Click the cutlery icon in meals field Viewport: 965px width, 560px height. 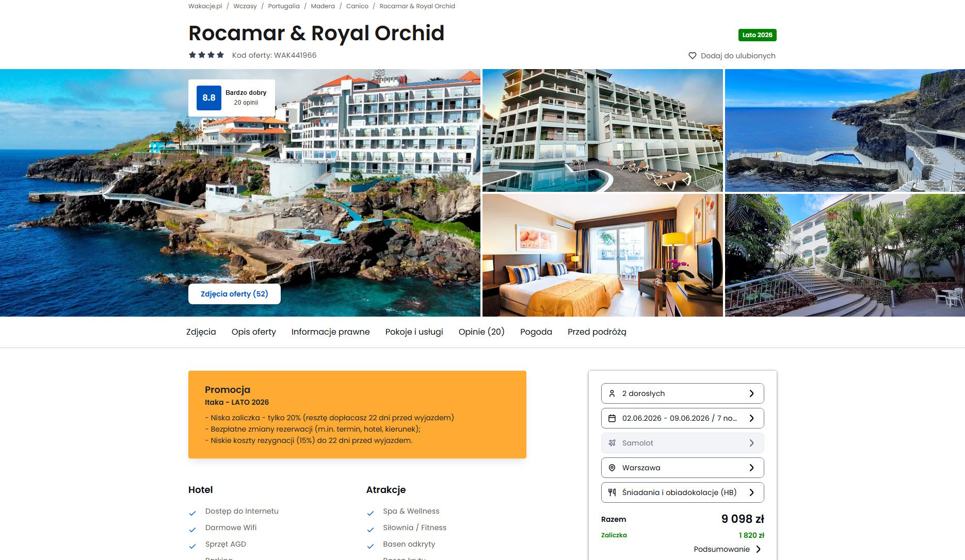tap(612, 492)
